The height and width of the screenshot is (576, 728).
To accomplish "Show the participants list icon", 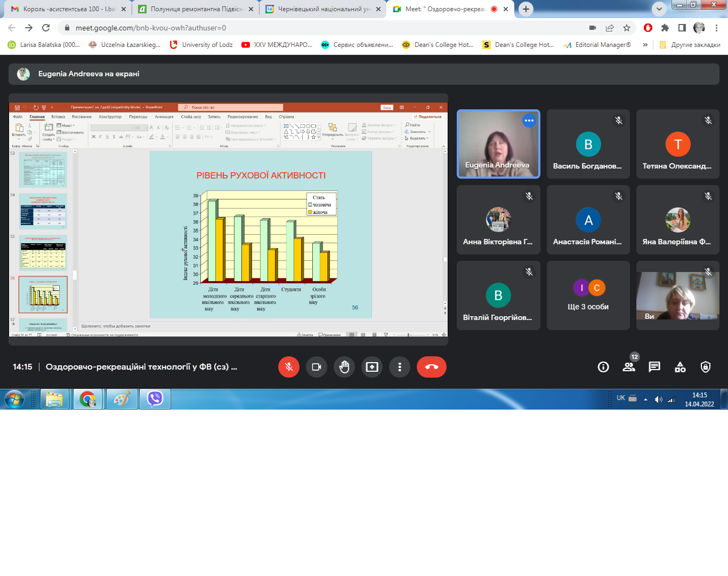I will [x=629, y=367].
